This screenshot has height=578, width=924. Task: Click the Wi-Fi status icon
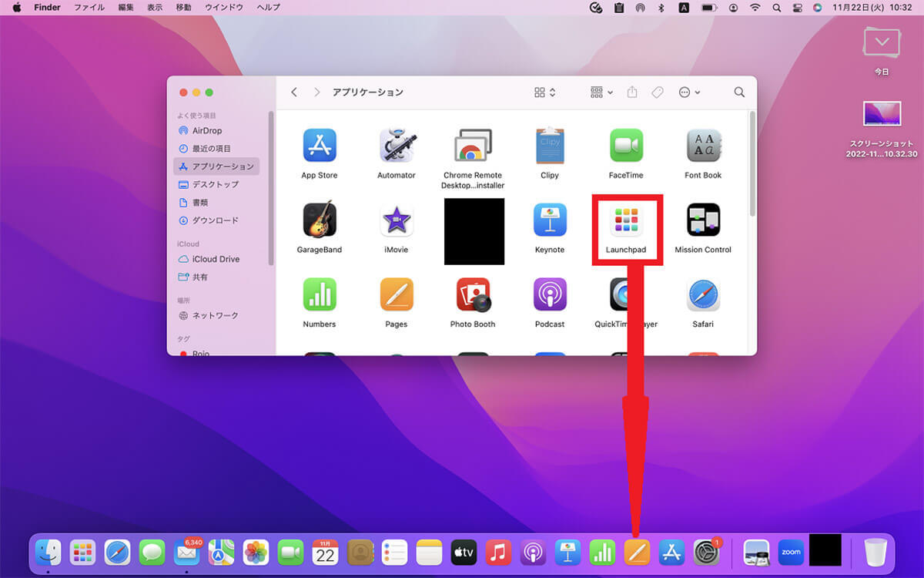[755, 7]
